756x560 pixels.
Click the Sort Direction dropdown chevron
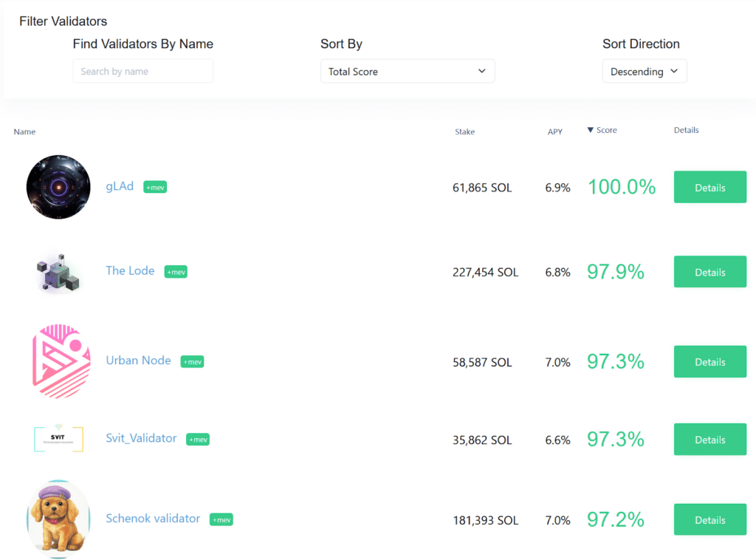pos(673,71)
